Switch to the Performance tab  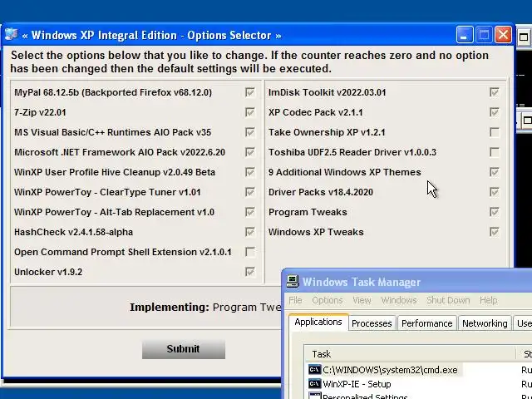(426, 323)
